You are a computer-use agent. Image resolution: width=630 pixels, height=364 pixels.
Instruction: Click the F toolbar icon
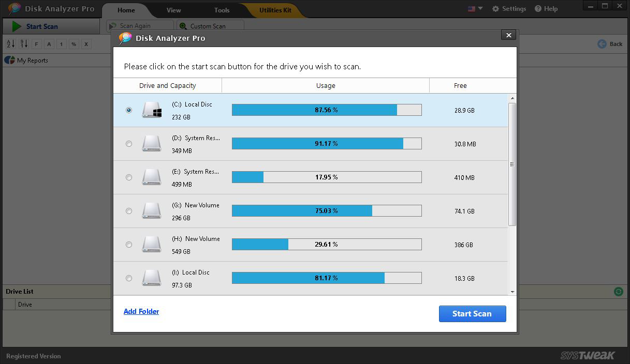click(37, 44)
